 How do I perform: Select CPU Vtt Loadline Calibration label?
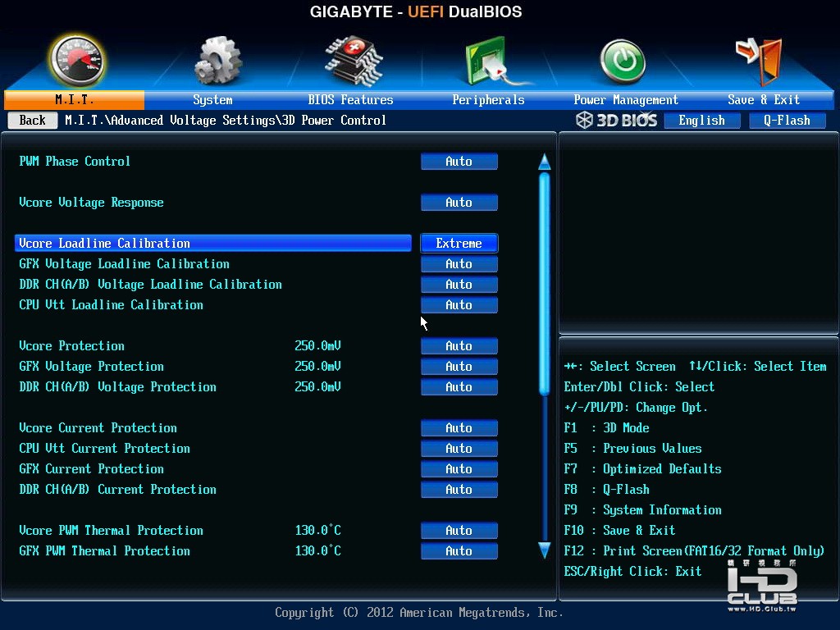[x=111, y=305]
